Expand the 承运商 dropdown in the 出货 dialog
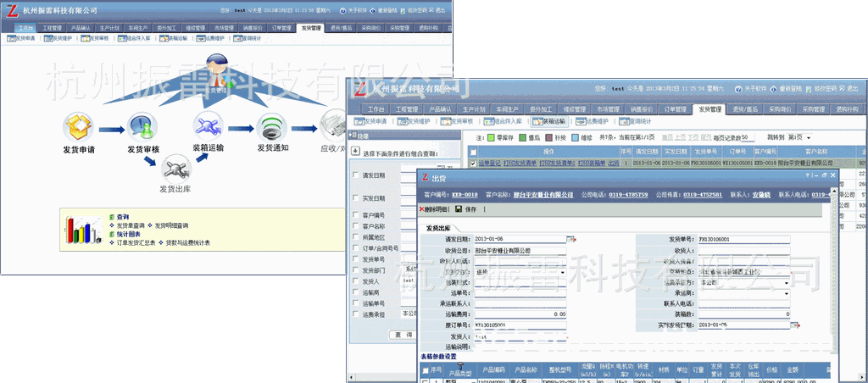Image resolution: width=868 pixels, height=383 pixels. coord(787,293)
